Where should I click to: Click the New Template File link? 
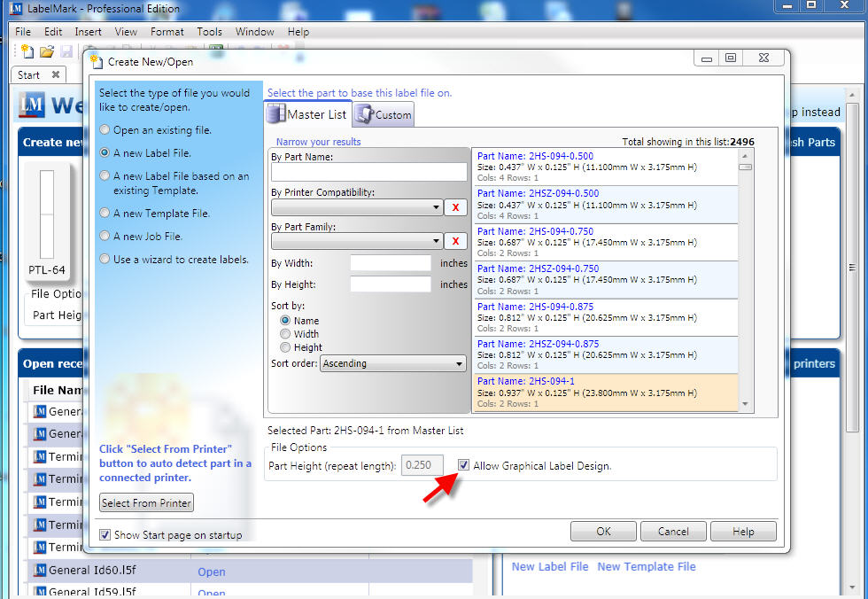pos(646,566)
